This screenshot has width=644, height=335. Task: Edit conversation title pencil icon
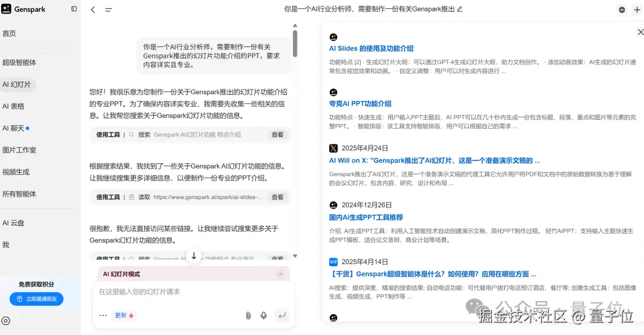click(x=460, y=9)
